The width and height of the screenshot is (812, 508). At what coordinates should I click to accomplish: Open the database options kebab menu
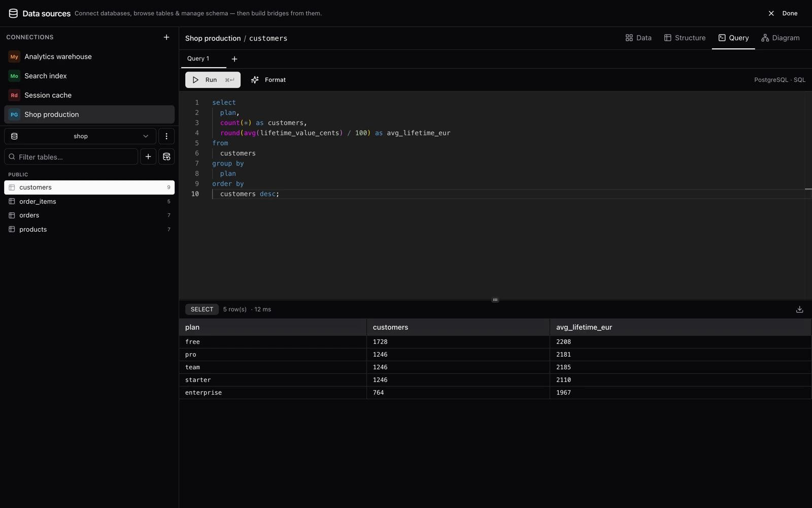166,136
